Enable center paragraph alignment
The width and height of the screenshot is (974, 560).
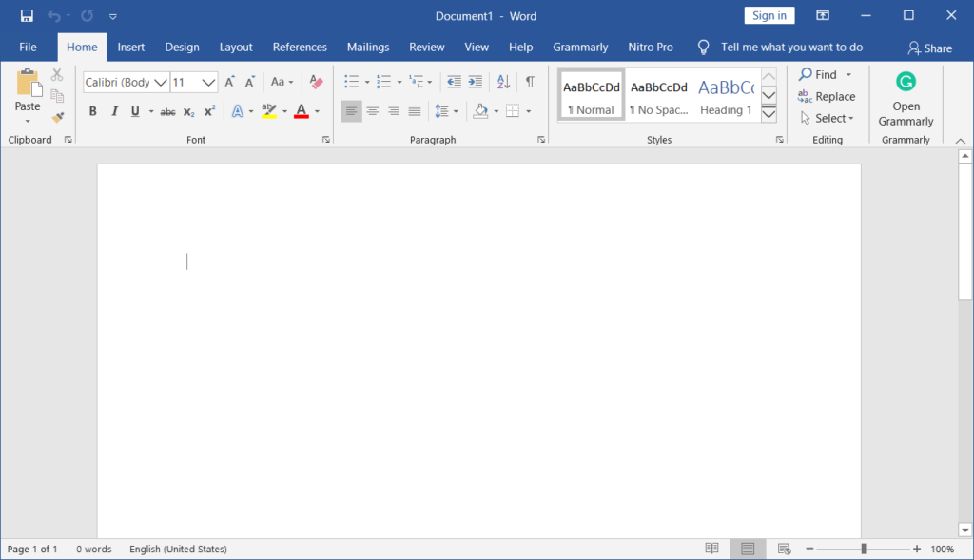pos(372,111)
